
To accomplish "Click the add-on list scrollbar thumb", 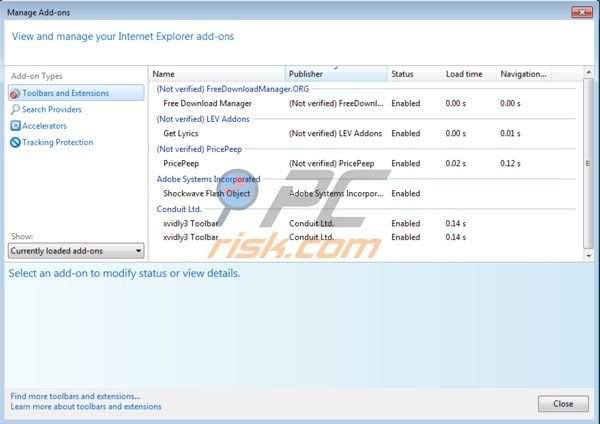I will [x=589, y=163].
